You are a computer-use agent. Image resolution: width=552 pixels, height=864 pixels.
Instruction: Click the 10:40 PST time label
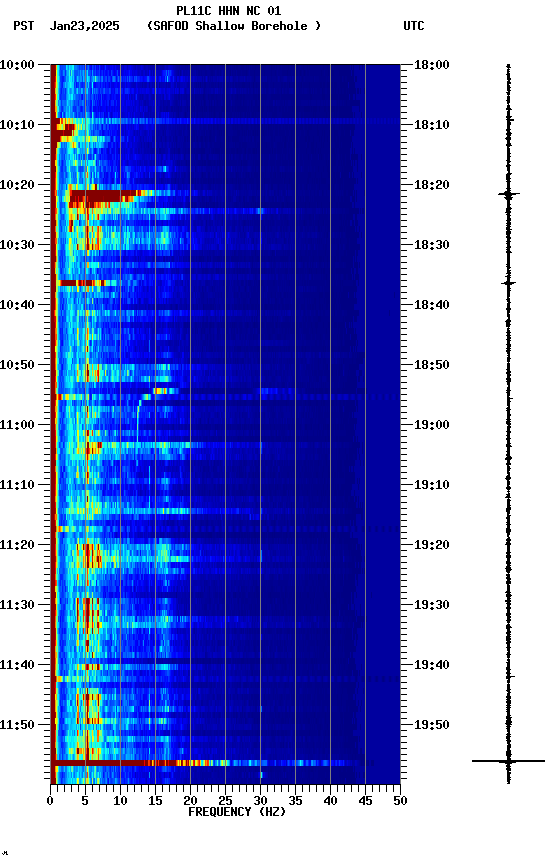pyautogui.click(x=17, y=305)
